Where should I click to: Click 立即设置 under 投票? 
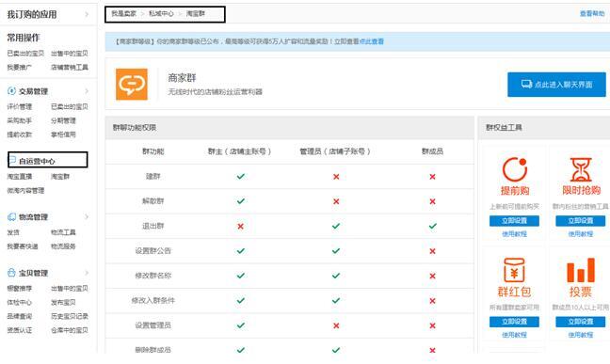(x=580, y=322)
